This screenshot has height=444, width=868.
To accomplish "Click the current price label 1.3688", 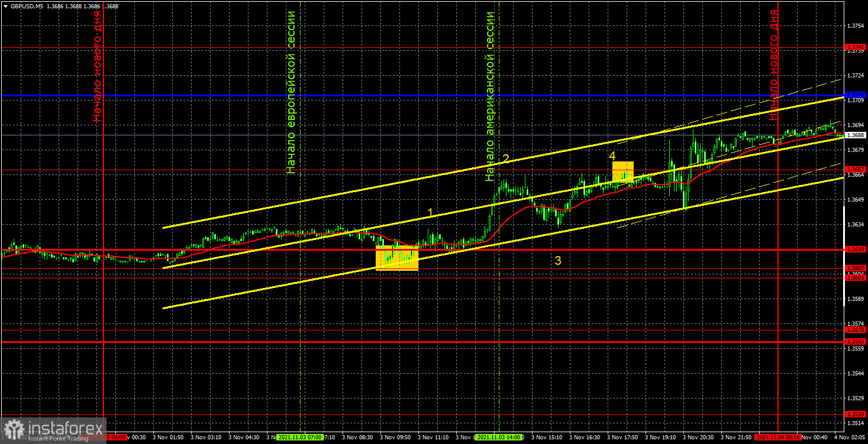I will (x=855, y=135).
